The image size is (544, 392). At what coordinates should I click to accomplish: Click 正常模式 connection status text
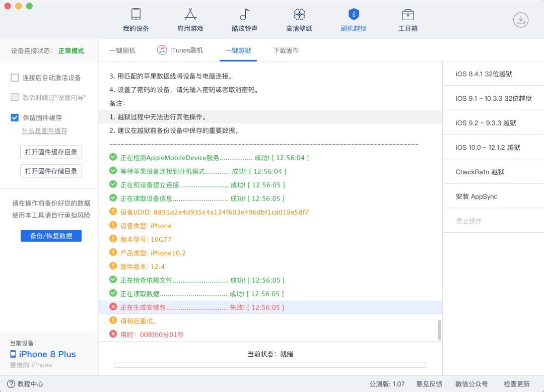[71, 51]
